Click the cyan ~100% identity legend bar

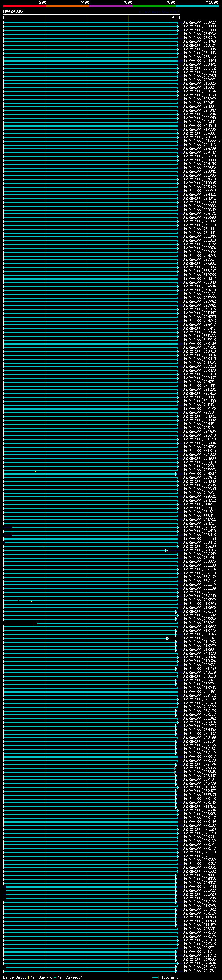pyautogui.click(x=197, y=6)
